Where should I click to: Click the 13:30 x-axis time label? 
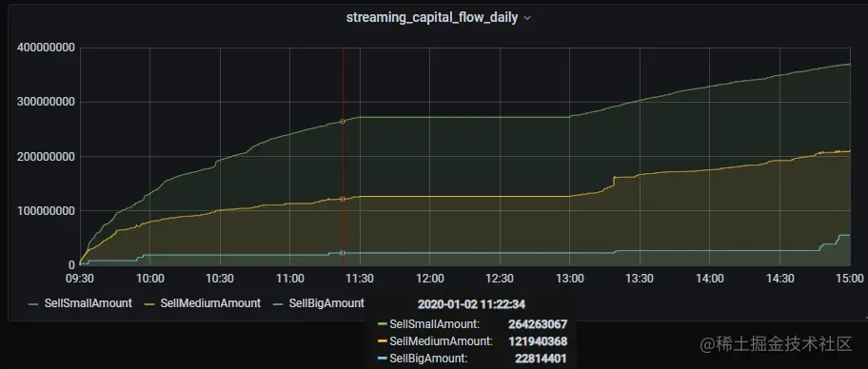(x=640, y=279)
